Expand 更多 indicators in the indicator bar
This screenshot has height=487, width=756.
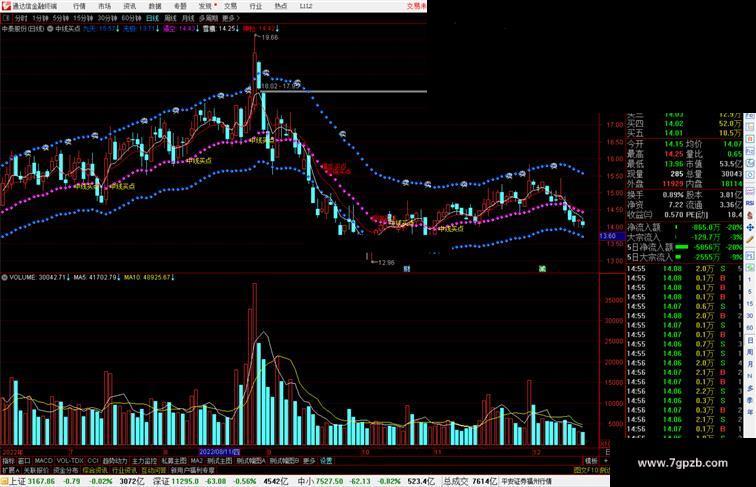(x=309, y=461)
